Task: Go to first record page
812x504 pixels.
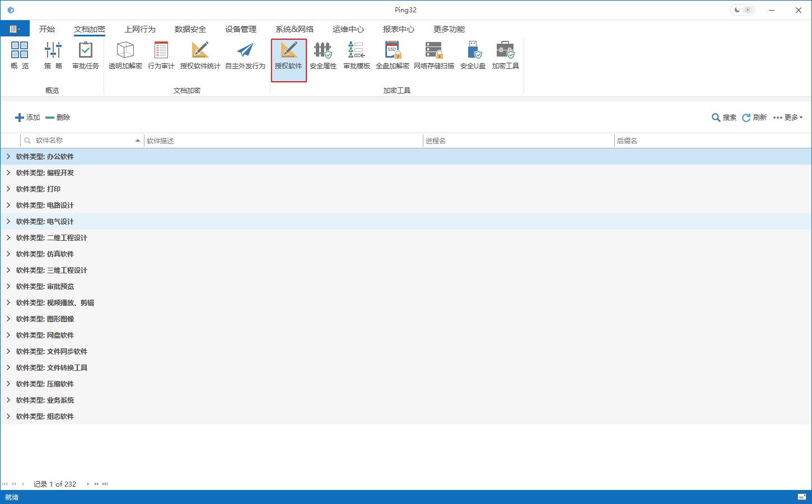Action: pyautogui.click(x=5, y=484)
